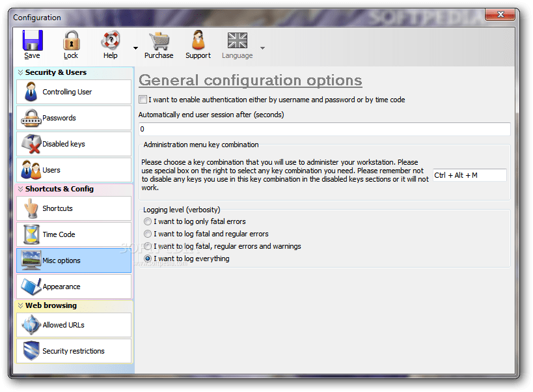Open the Users section
533x392 pixels.
pyautogui.click(x=31, y=170)
